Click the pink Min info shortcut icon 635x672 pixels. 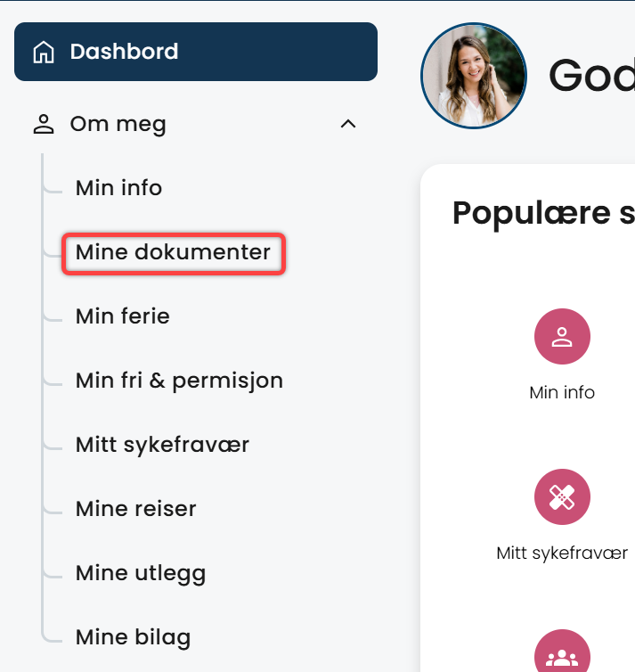point(562,336)
